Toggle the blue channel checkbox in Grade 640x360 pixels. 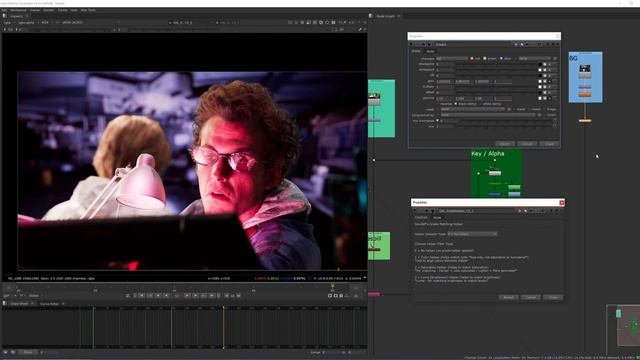[501, 58]
